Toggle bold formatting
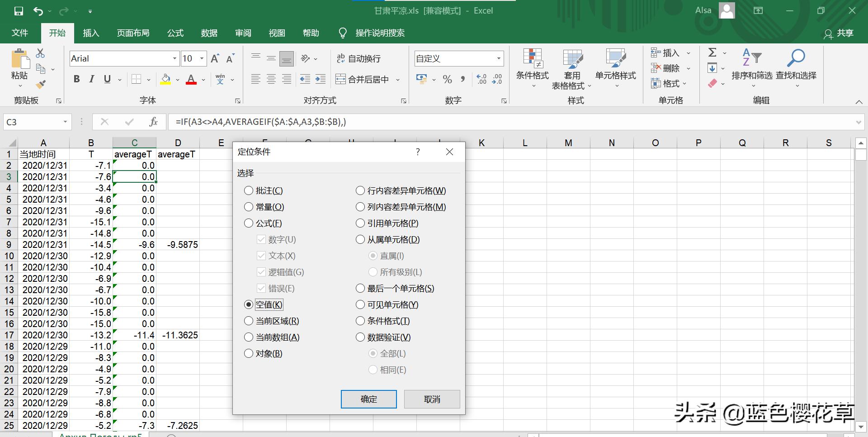Image resolution: width=868 pixels, height=437 pixels. tap(76, 79)
